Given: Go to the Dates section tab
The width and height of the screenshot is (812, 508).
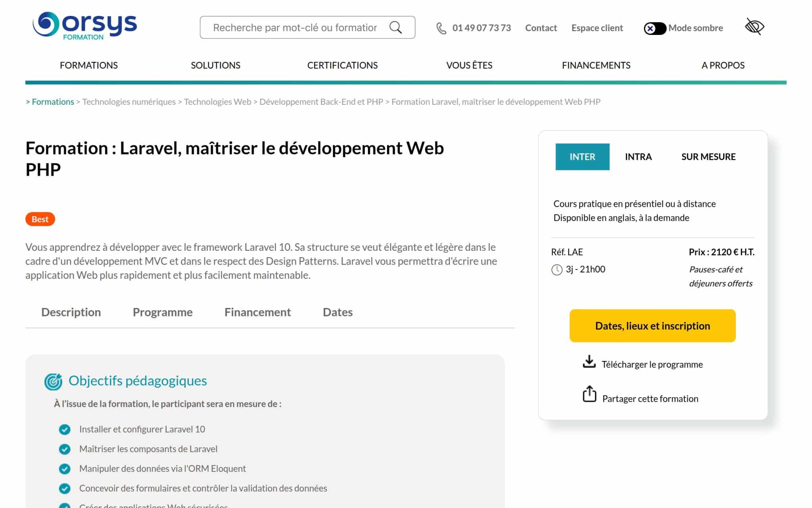Looking at the screenshot, I should coord(338,312).
